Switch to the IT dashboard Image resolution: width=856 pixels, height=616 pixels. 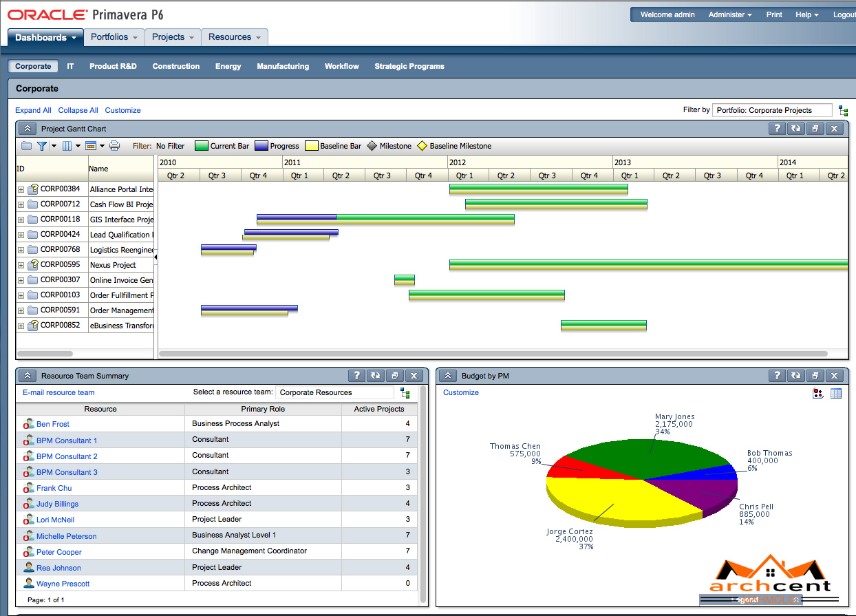pyautogui.click(x=70, y=66)
